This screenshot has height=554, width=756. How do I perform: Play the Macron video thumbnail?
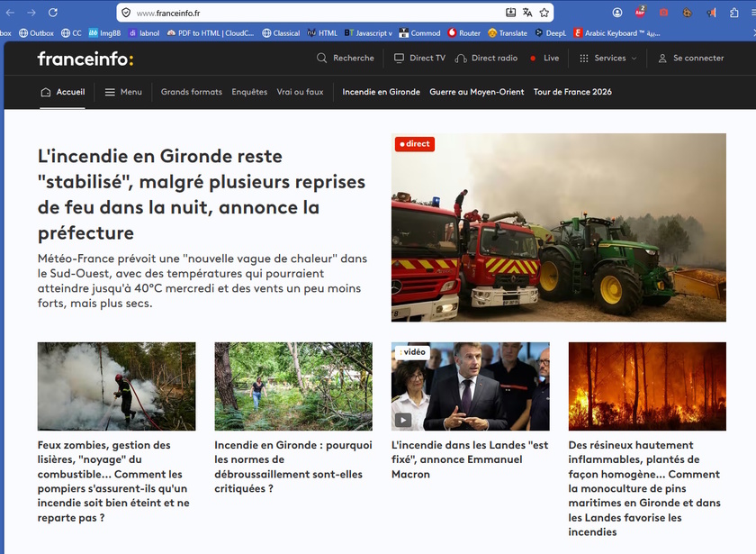(470, 386)
